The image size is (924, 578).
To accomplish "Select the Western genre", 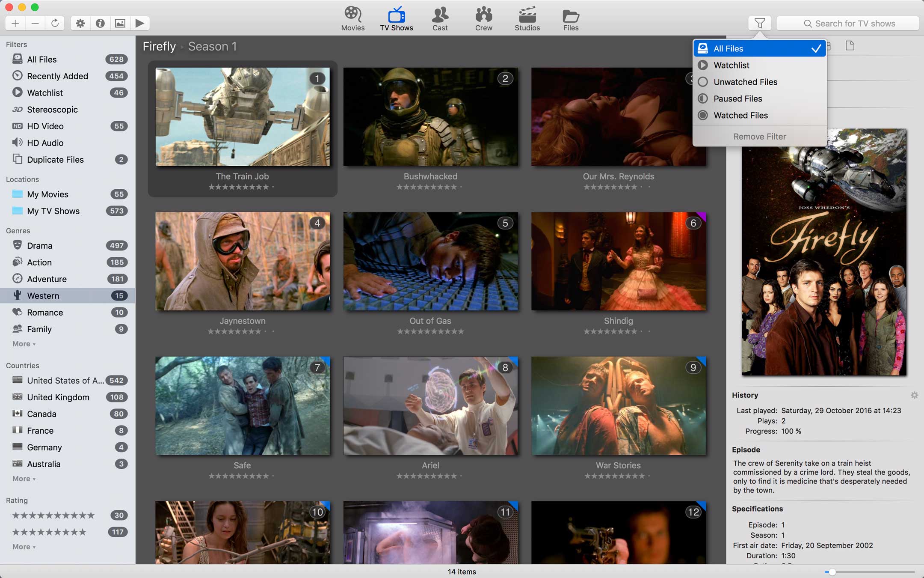I will pyautogui.click(x=68, y=296).
